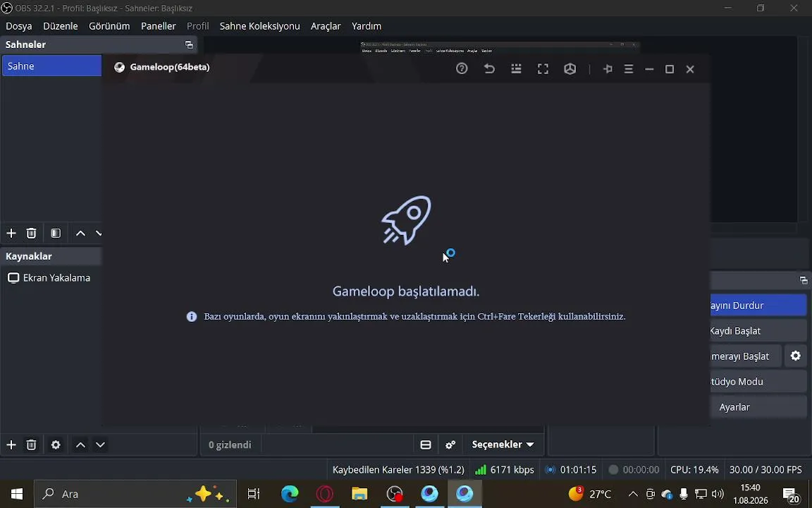Click Kaybedilen Kareler status text
Viewport: 812px width, 508px height.
tap(398, 470)
